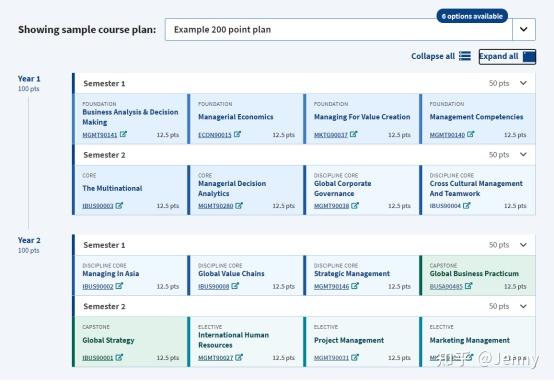This screenshot has height=384, width=554.
Task: Select the Year 1 timeline label
Action: click(x=29, y=79)
